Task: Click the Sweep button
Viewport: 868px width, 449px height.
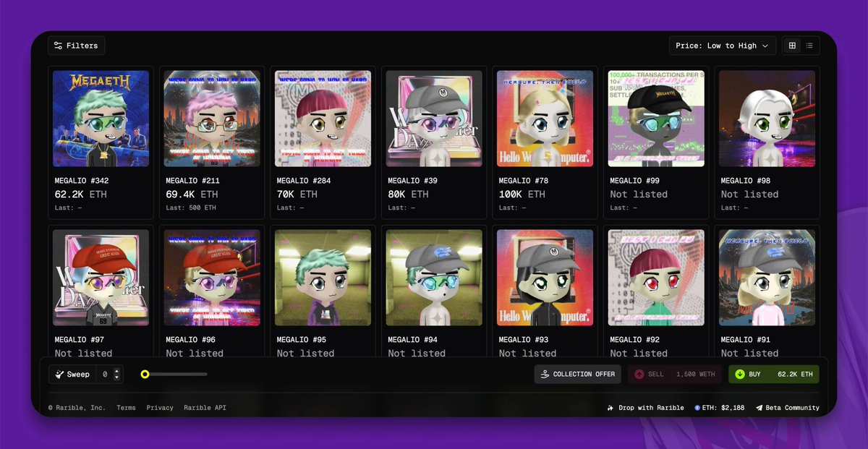Action: coord(72,374)
